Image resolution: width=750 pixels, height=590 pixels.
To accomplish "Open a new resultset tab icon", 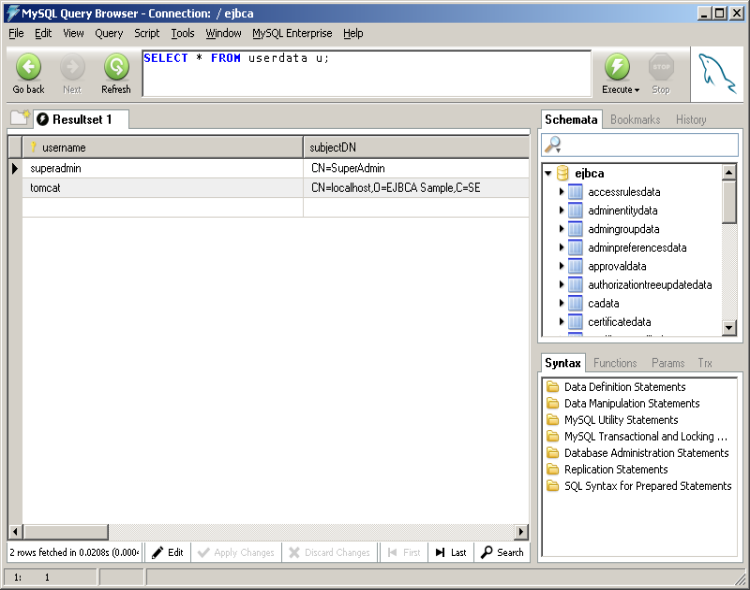I will tap(20, 118).
